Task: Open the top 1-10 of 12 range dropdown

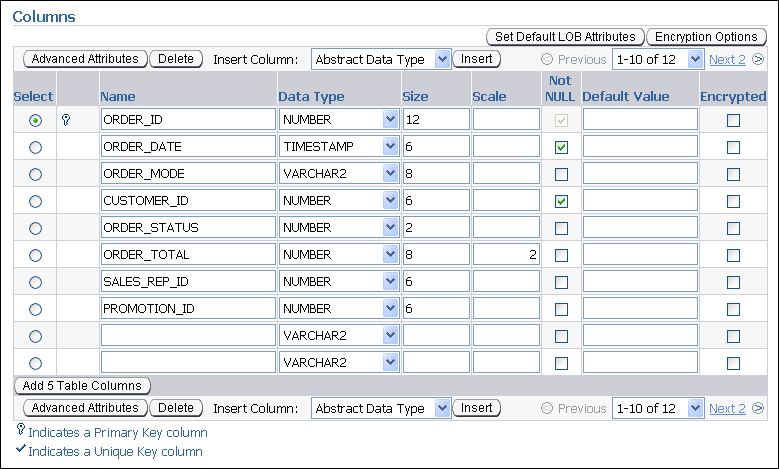Action: coord(657,59)
